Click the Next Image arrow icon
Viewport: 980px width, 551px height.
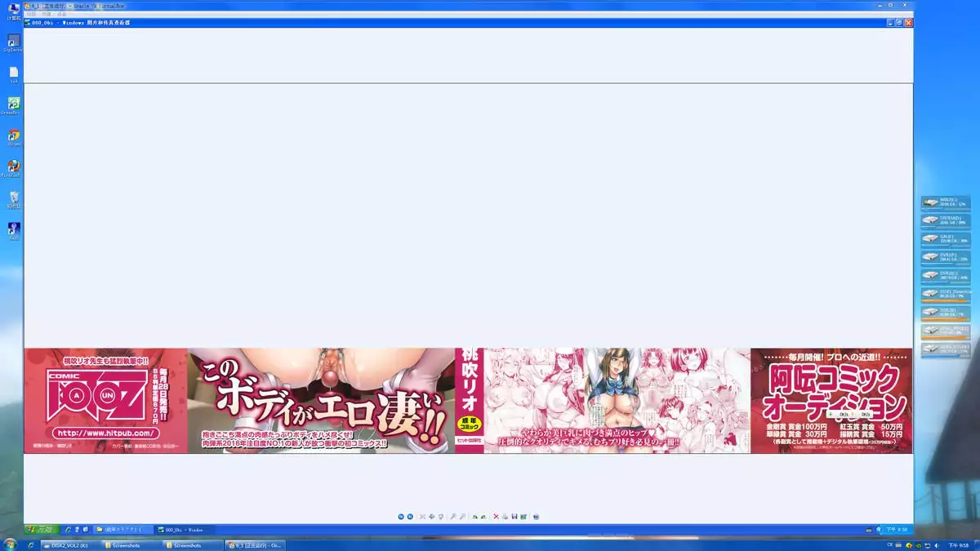[411, 516]
